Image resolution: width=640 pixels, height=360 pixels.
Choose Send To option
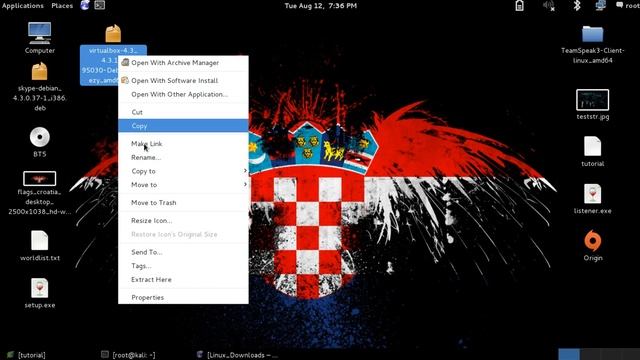click(x=183, y=252)
